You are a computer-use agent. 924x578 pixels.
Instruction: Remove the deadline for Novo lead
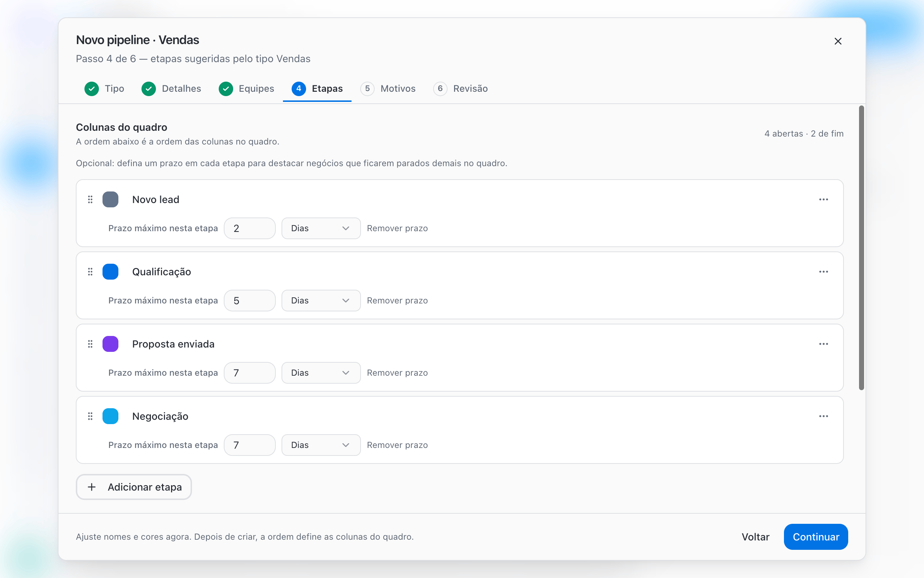[397, 228]
